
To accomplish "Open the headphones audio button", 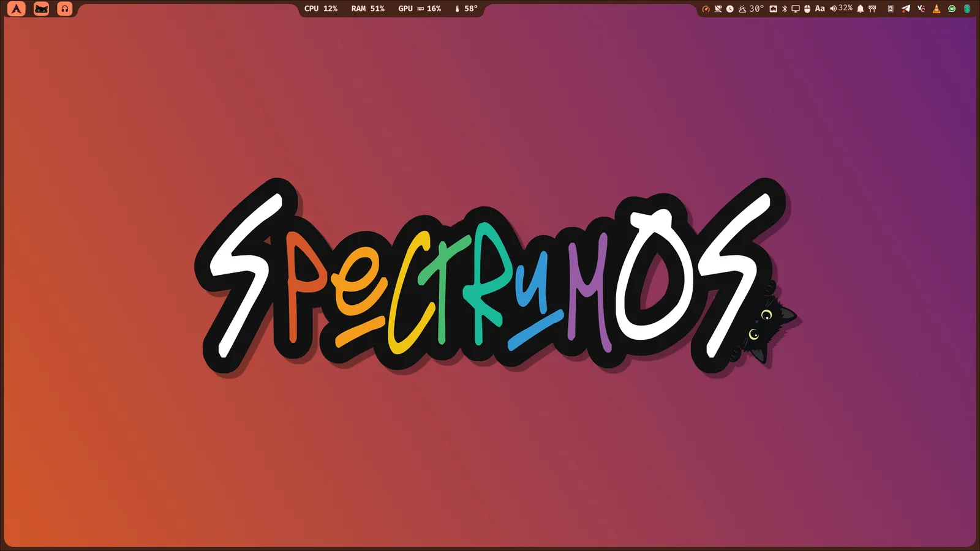I will click(x=65, y=9).
